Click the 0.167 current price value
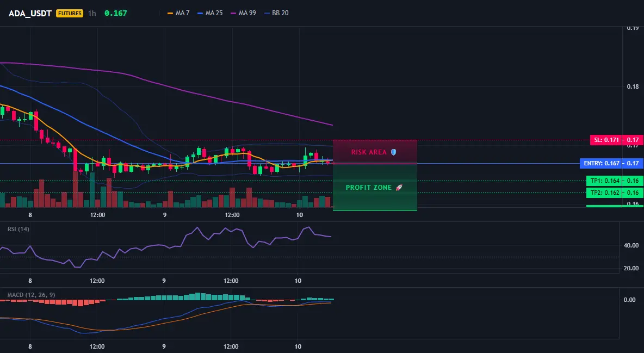 tap(115, 13)
